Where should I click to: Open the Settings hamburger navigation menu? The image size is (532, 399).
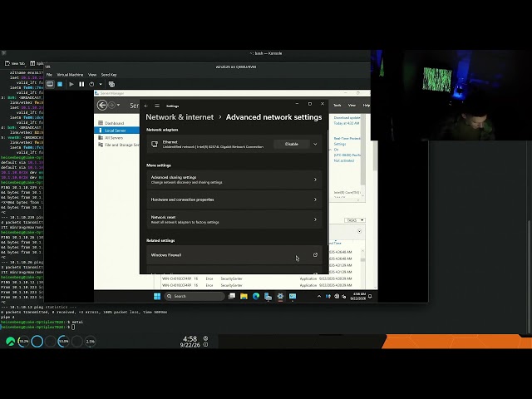point(157,106)
